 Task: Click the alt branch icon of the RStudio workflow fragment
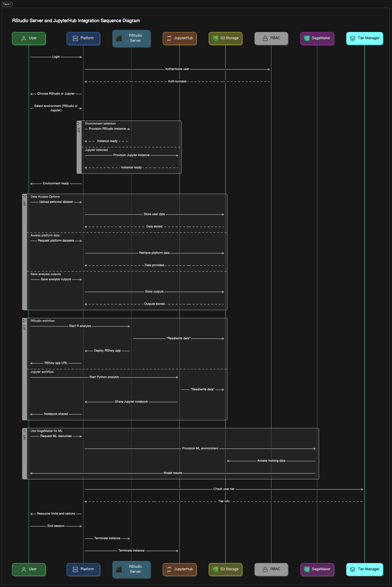(24, 321)
